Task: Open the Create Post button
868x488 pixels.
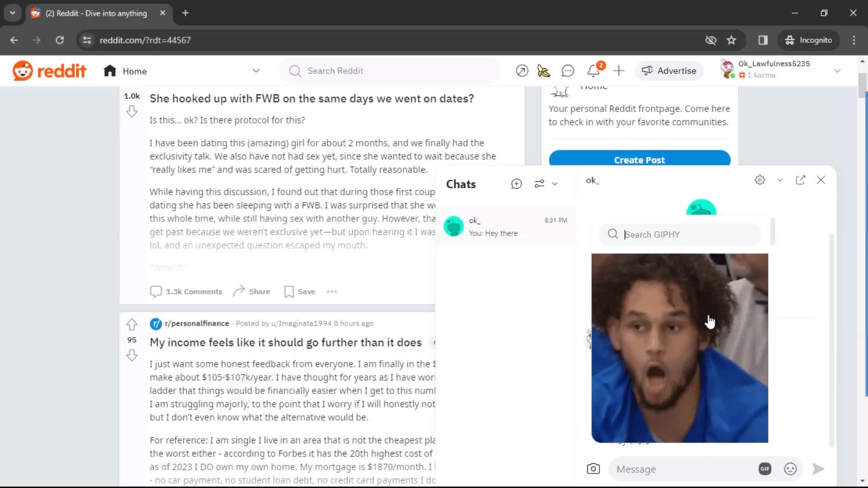Action: 640,160
